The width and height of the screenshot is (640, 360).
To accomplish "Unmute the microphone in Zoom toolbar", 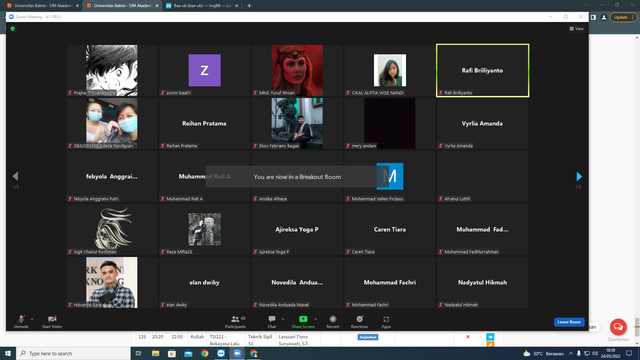I will click(21, 322).
